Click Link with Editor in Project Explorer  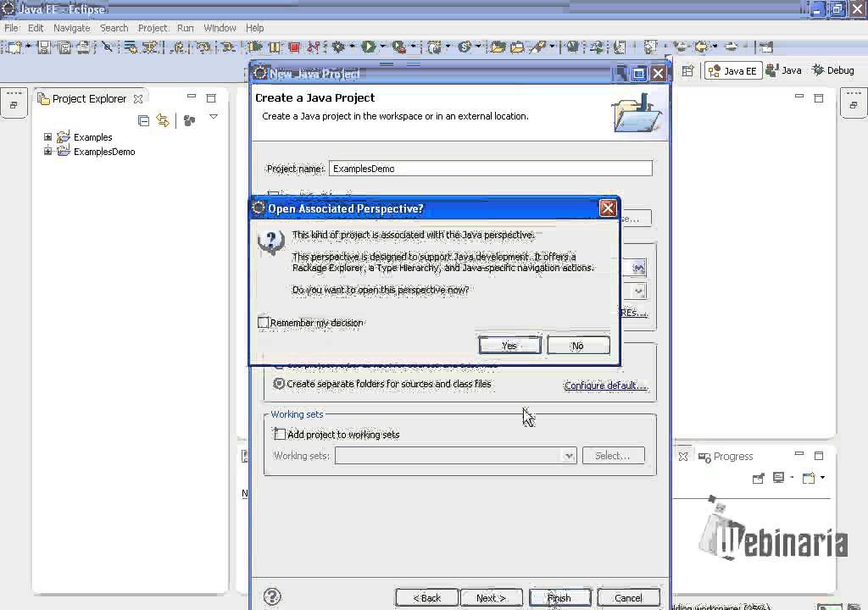click(x=163, y=120)
